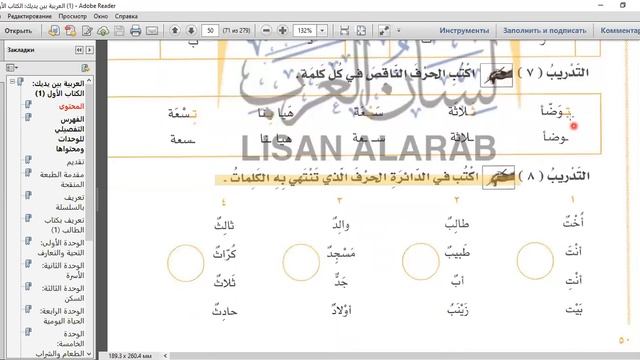
Task: Click the heading التدريب (٧)
Action: (x=553, y=73)
